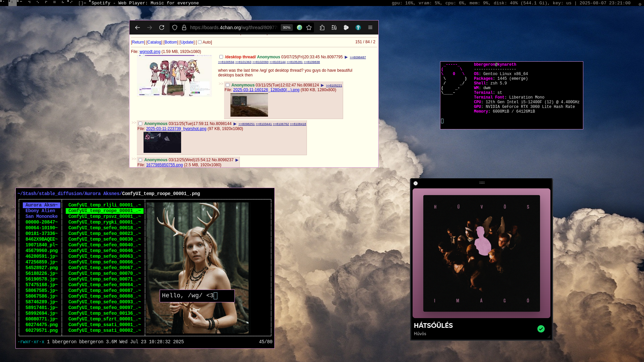644x362 pixels.
Task: Click the anime girls desktop thumbnail
Action: (x=174, y=76)
